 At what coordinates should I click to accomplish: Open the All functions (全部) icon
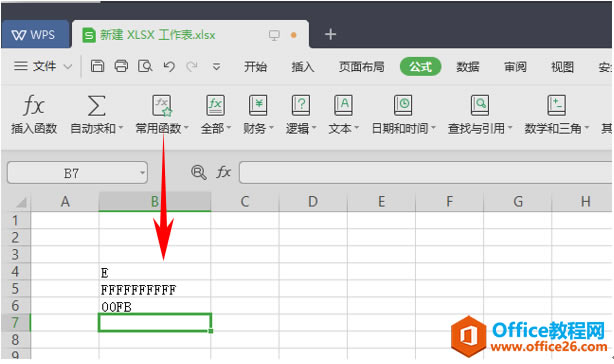[215, 105]
